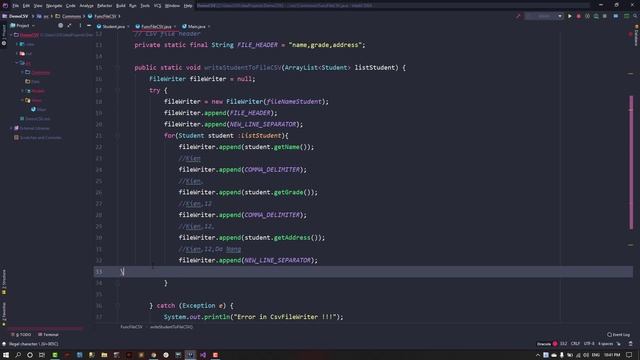The image size is (640, 360).
Task: Click the Commons folder icon in tree
Action: [28, 72]
